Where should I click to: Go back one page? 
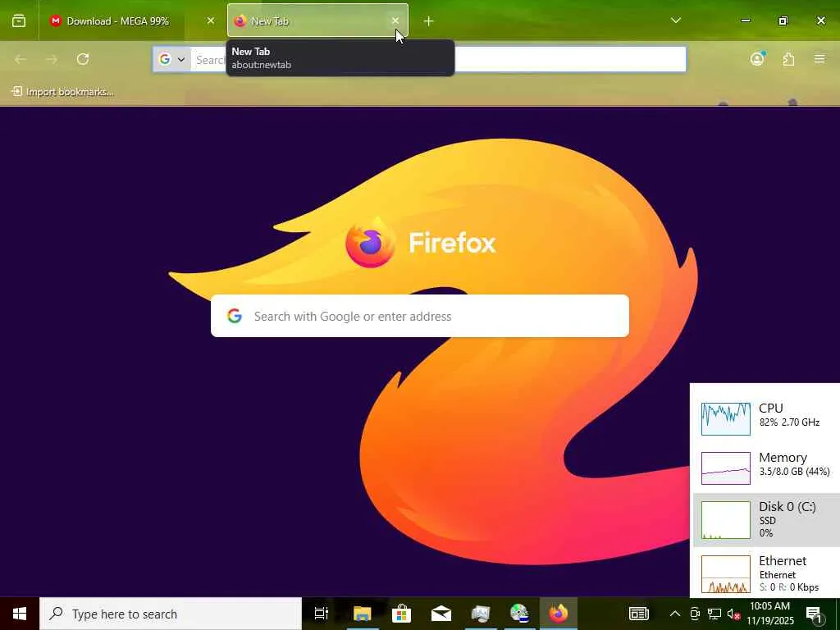(x=21, y=59)
